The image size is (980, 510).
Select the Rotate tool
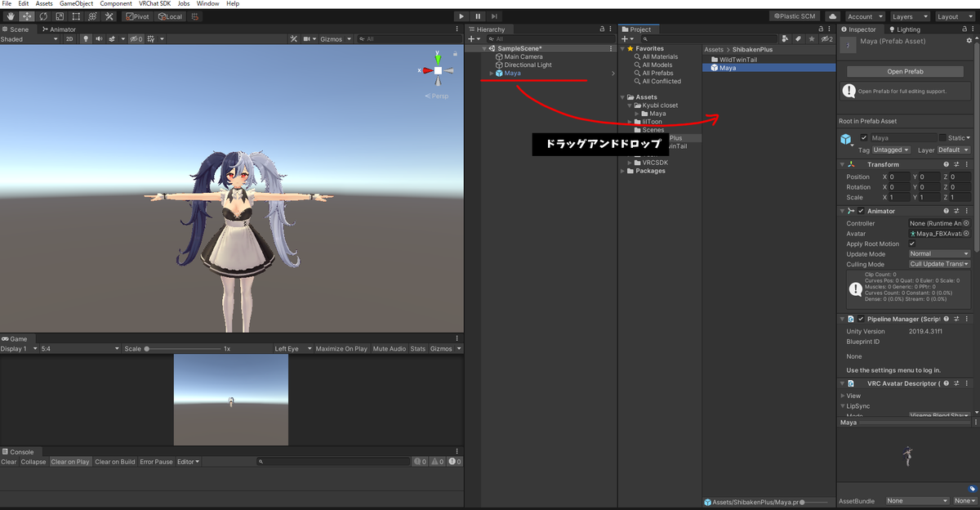(x=43, y=16)
